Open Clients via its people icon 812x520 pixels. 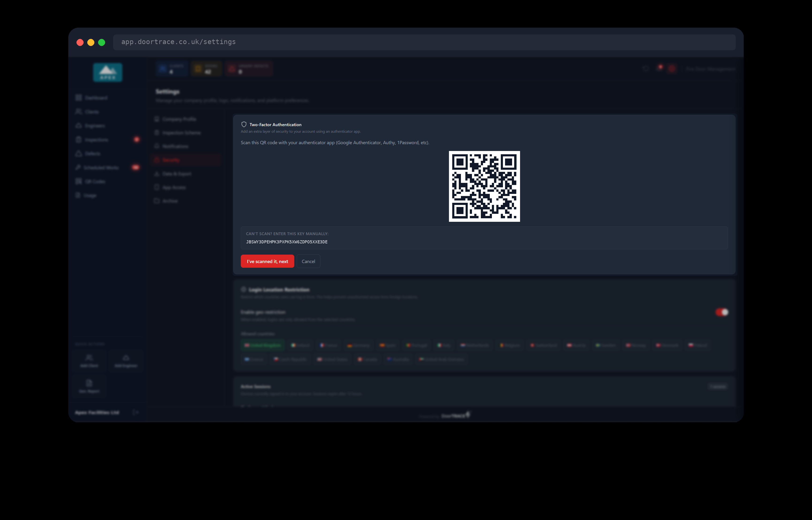point(79,111)
